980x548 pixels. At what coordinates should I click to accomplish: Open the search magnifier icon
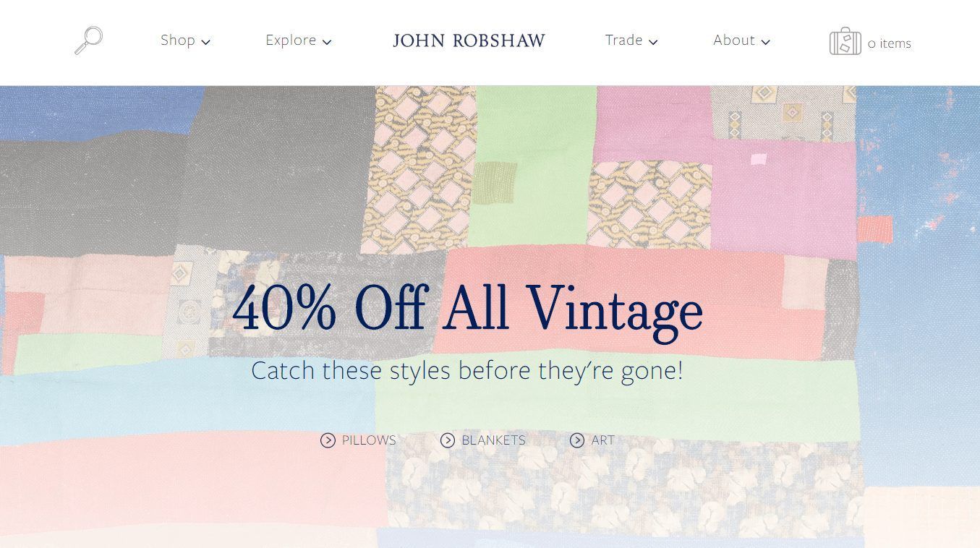(x=88, y=40)
